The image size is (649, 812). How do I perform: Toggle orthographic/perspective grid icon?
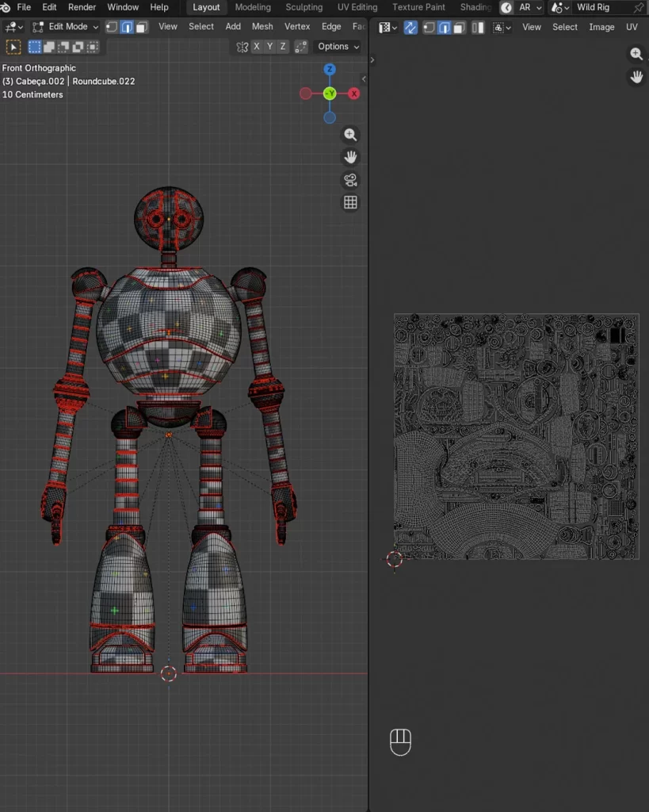350,202
